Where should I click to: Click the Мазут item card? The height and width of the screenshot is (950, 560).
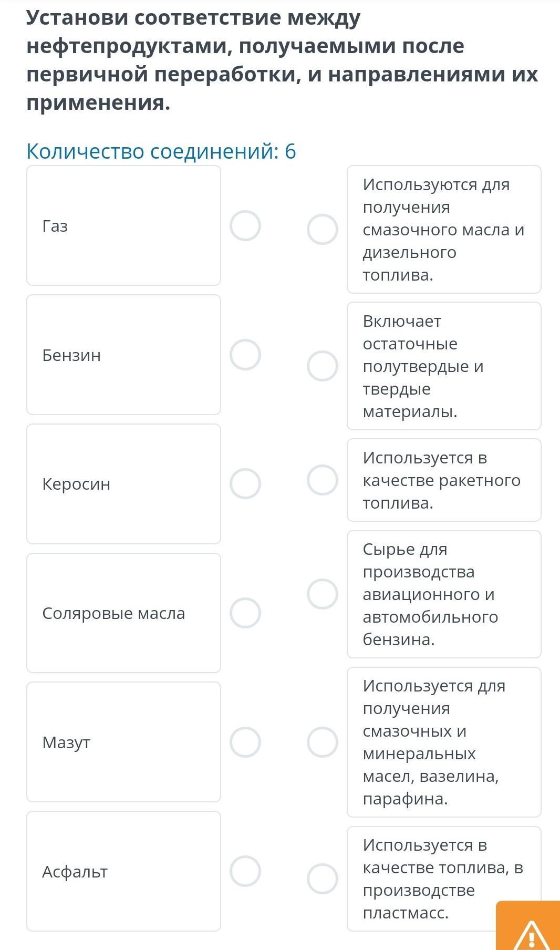click(x=123, y=742)
